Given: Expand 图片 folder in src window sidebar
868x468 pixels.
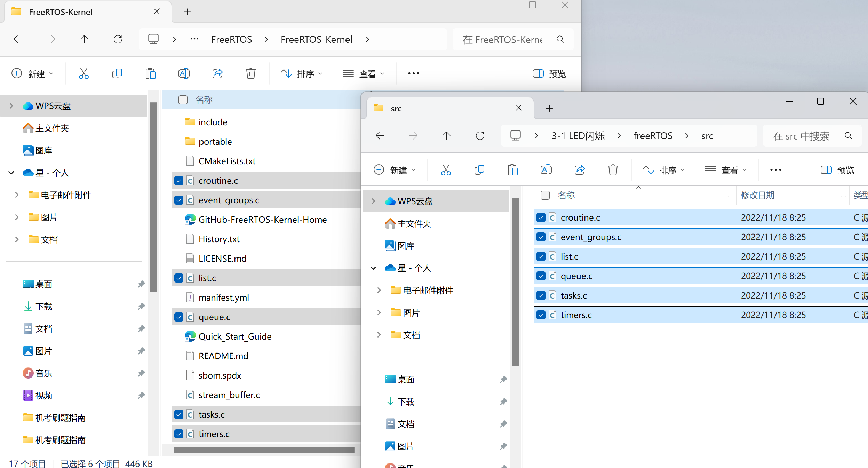Looking at the screenshot, I should [379, 312].
